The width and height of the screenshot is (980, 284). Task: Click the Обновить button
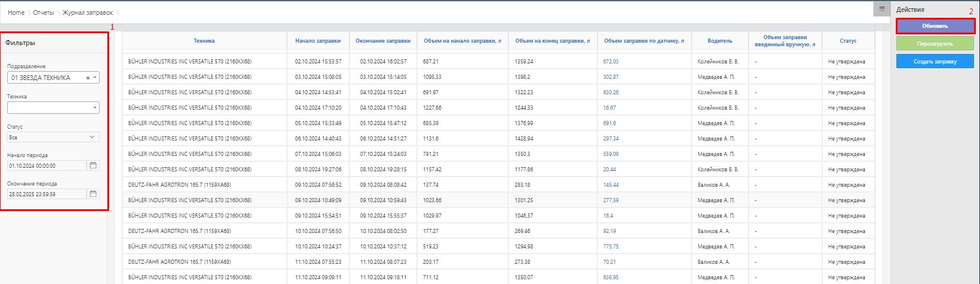(935, 26)
